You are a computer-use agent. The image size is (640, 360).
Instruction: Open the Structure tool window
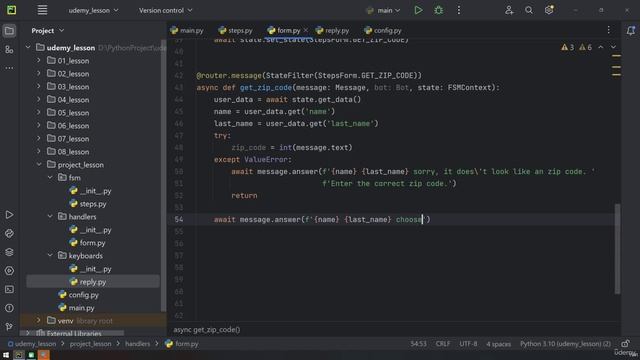pyautogui.click(x=9, y=49)
